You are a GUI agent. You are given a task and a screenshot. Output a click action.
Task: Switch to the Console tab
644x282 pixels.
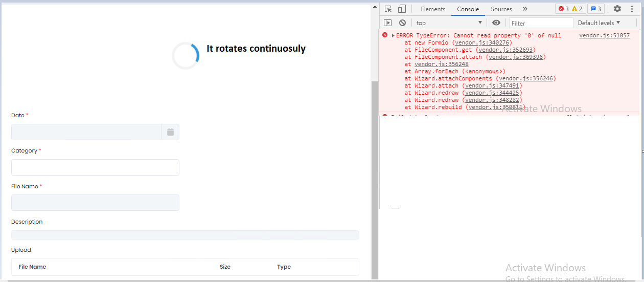point(468,9)
